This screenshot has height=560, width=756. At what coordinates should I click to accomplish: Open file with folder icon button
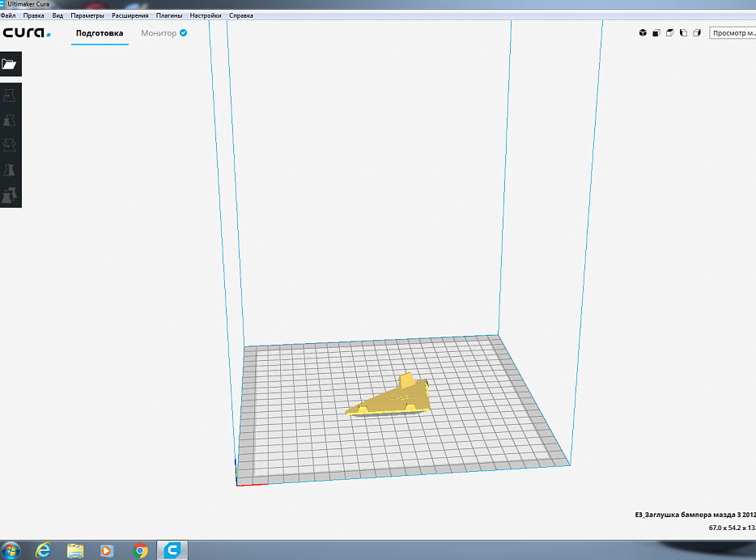(11, 64)
